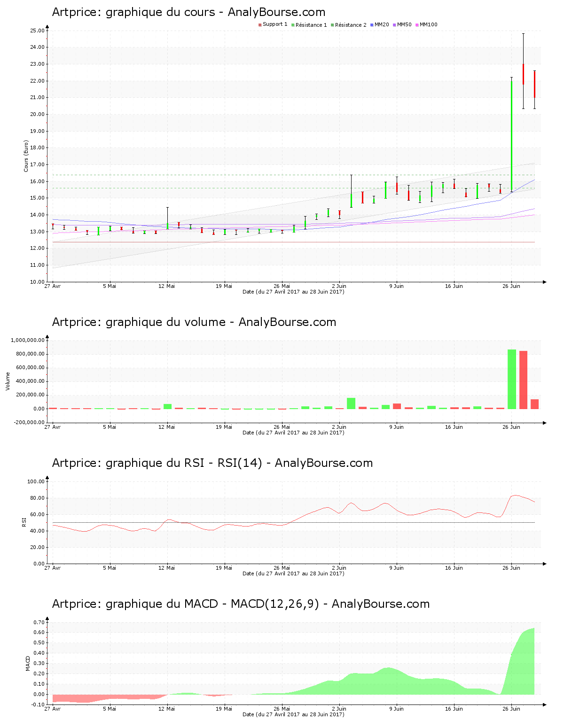This screenshot has height=728, width=564.
Task: Click the date range caption under volume chart
Action: (x=293, y=433)
